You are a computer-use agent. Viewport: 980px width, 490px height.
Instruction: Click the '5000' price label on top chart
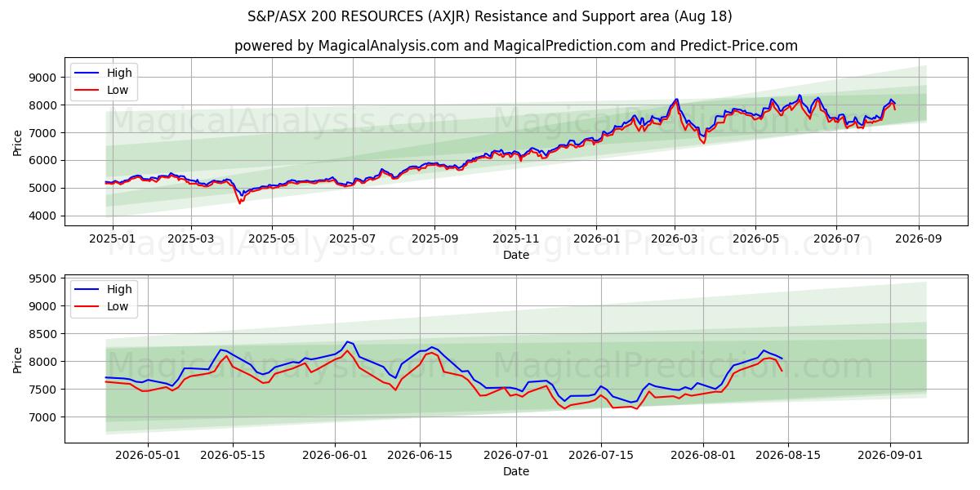point(45,189)
